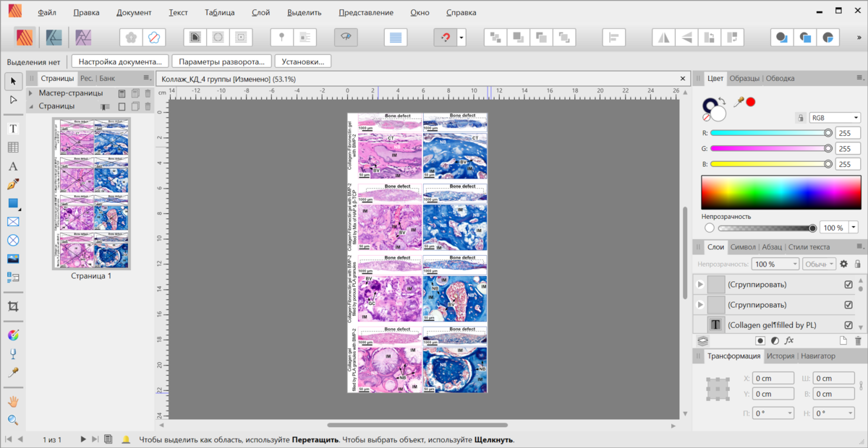Click the color picker eyedropper in Color panel
The height and width of the screenshot is (448, 868).
click(x=739, y=102)
